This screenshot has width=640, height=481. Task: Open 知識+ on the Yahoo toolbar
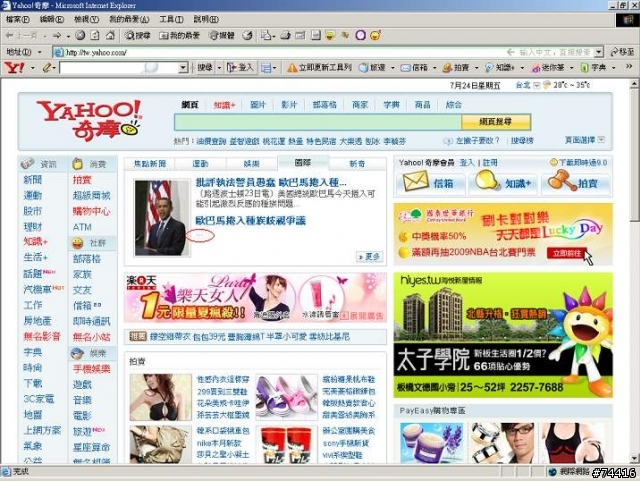(x=500, y=68)
